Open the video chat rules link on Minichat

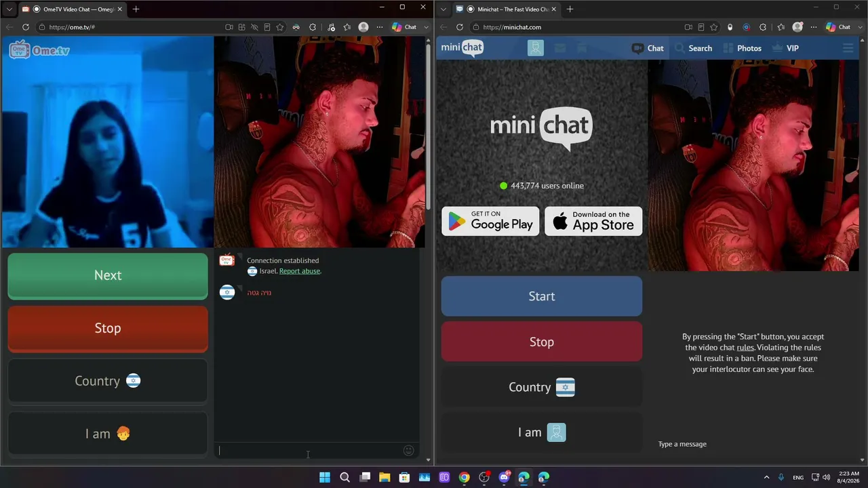[x=745, y=348]
